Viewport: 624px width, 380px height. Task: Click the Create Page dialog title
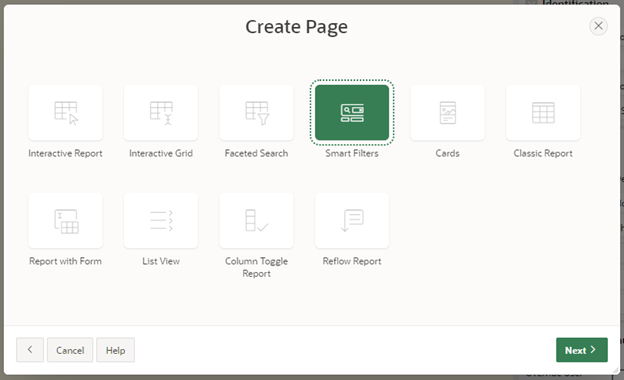click(x=296, y=27)
